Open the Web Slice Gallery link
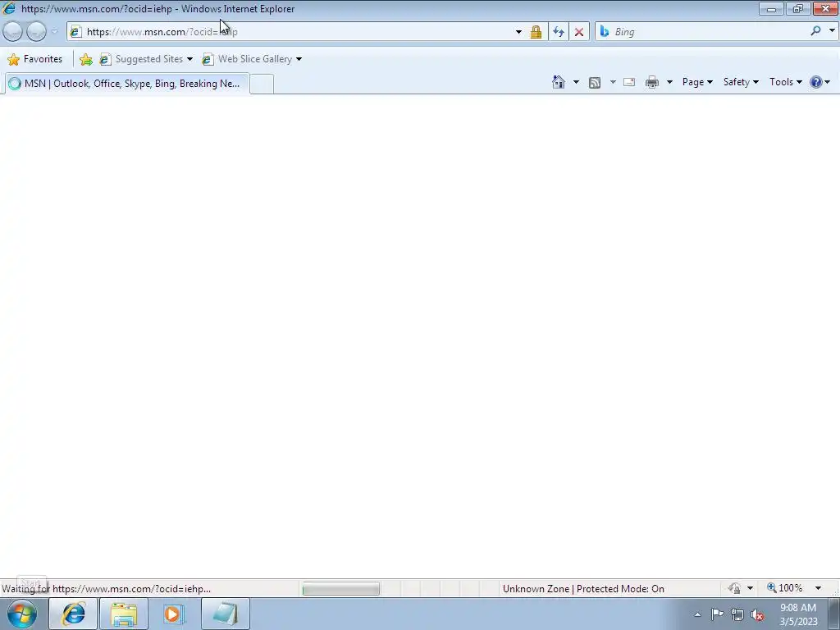840x630 pixels. (252, 59)
